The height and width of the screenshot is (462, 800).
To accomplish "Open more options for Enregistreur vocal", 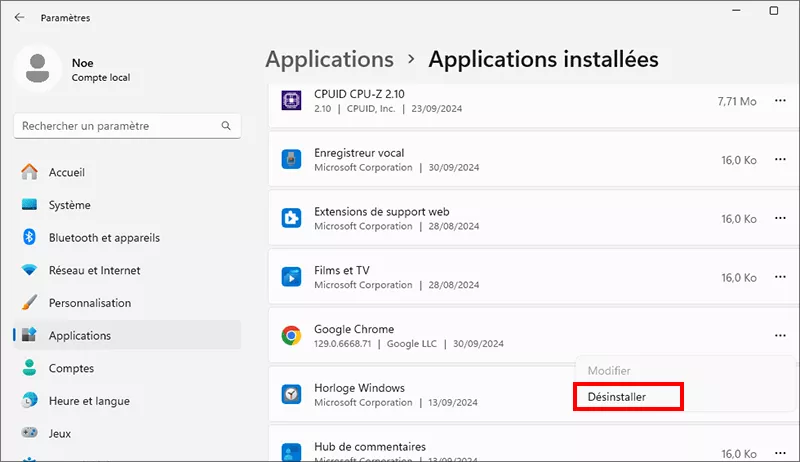I will click(x=780, y=159).
